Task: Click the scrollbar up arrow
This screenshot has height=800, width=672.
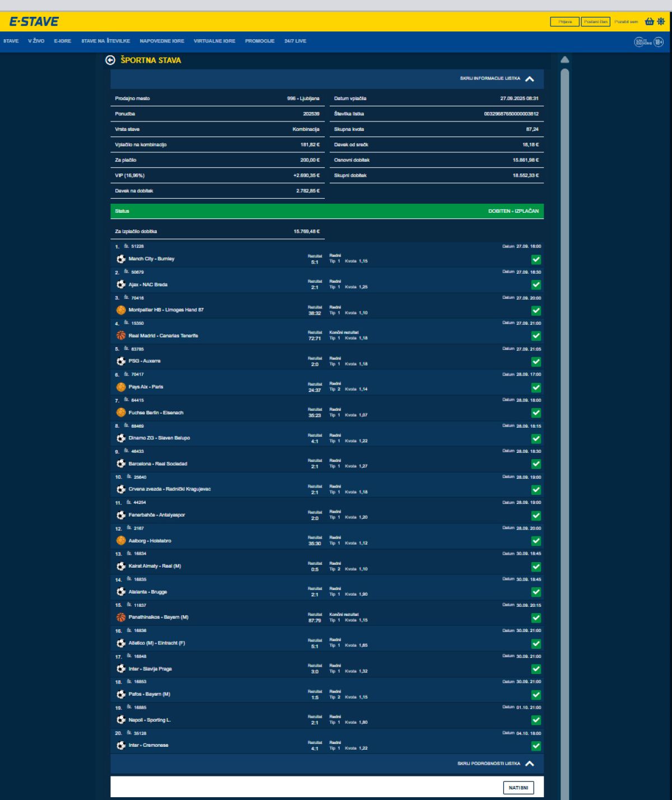Action: click(x=564, y=59)
